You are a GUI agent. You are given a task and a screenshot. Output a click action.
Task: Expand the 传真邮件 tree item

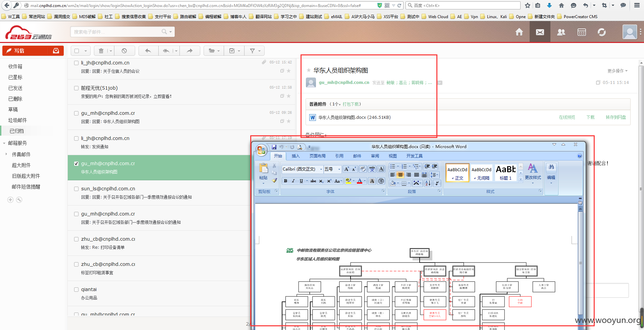coord(6,154)
